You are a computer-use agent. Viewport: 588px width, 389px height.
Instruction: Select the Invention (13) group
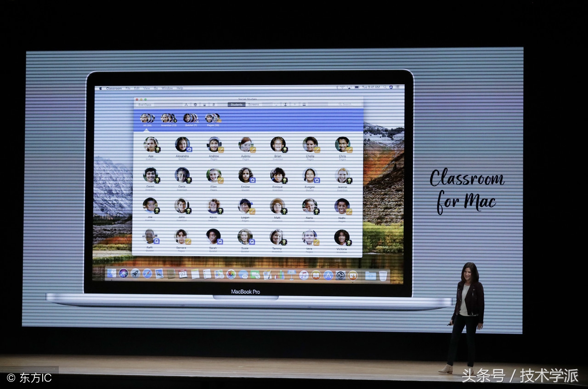click(x=169, y=120)
